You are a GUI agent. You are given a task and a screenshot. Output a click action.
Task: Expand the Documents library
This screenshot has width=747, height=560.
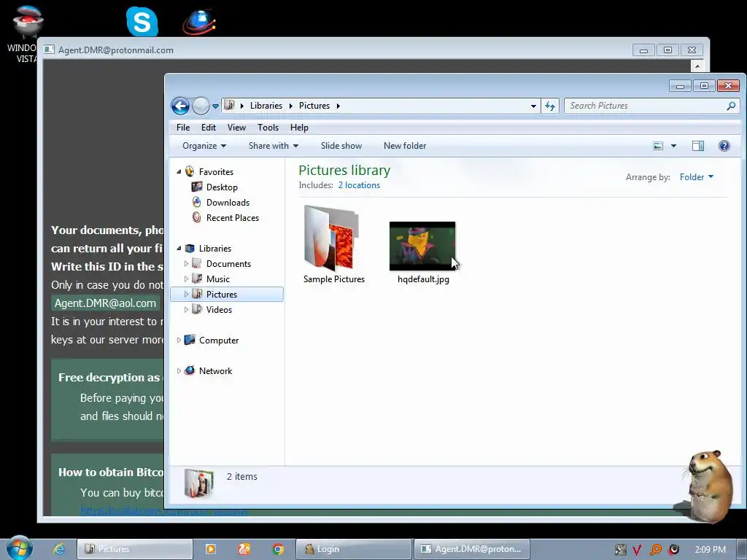186,264
